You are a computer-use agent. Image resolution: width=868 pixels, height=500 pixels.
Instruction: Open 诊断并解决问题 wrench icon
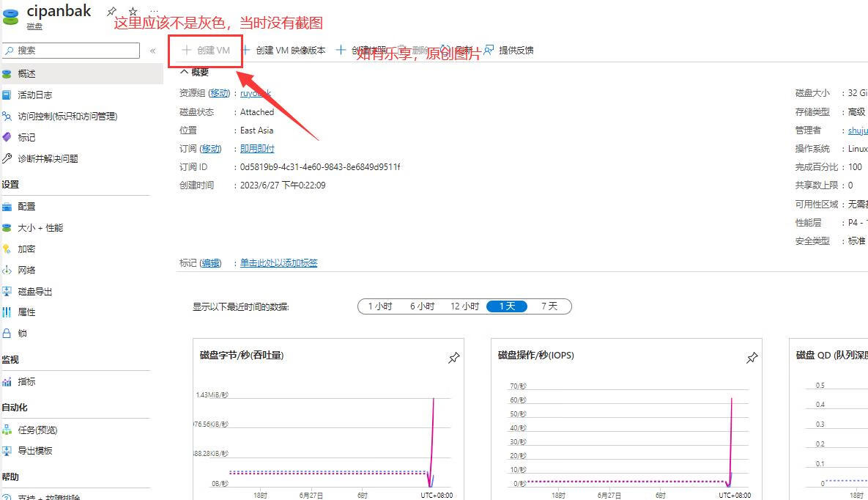(x=7, y=158)
